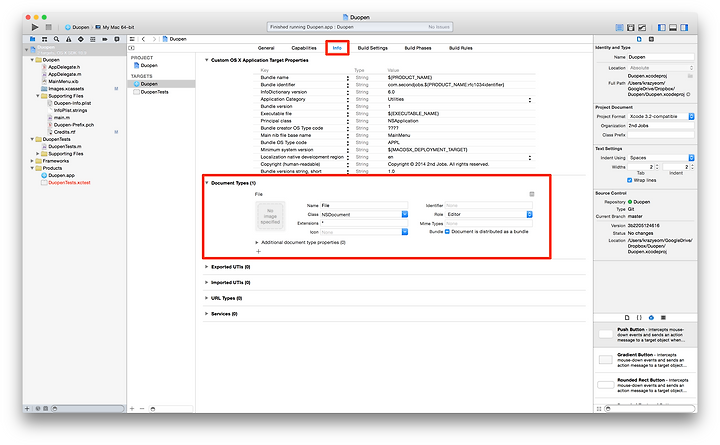The height and width of the screenshot is (445, 720).
Task: Expand the Frameworks group
Action: click(x=32, y=161)
